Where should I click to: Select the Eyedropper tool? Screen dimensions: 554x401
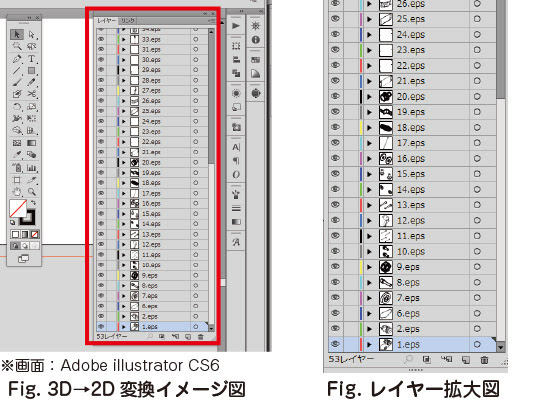point(17,155)
